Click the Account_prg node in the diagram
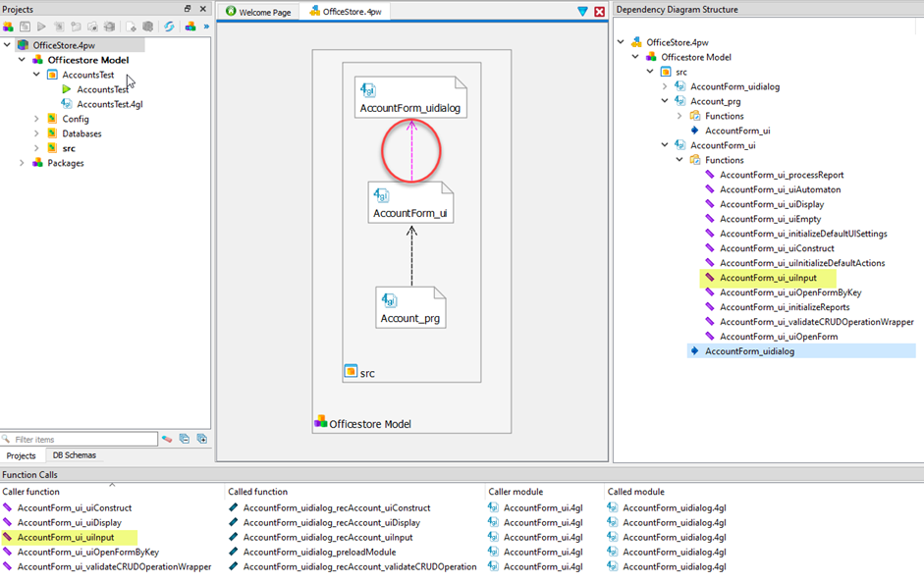 point(409,305)
